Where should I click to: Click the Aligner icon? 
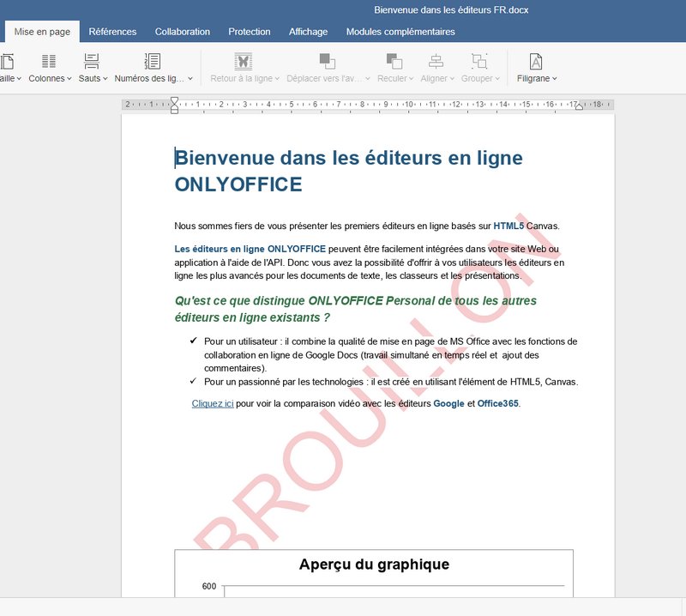tap(436, 61)
